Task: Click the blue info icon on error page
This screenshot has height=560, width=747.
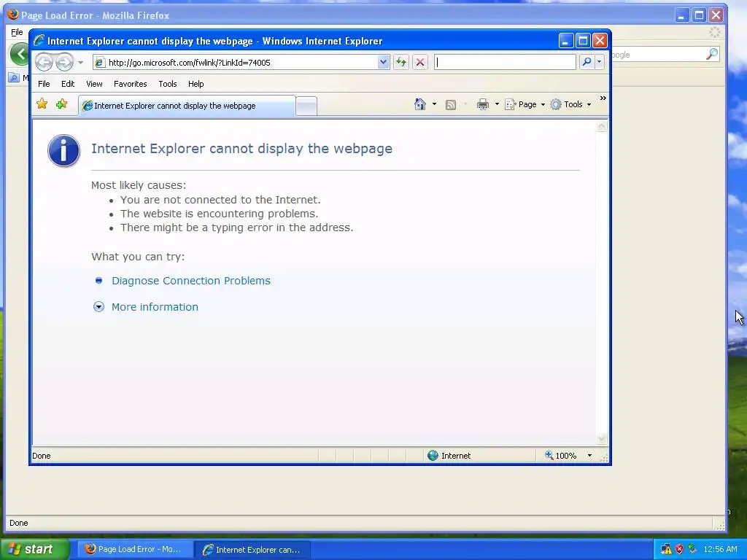Action: [64, 150]
